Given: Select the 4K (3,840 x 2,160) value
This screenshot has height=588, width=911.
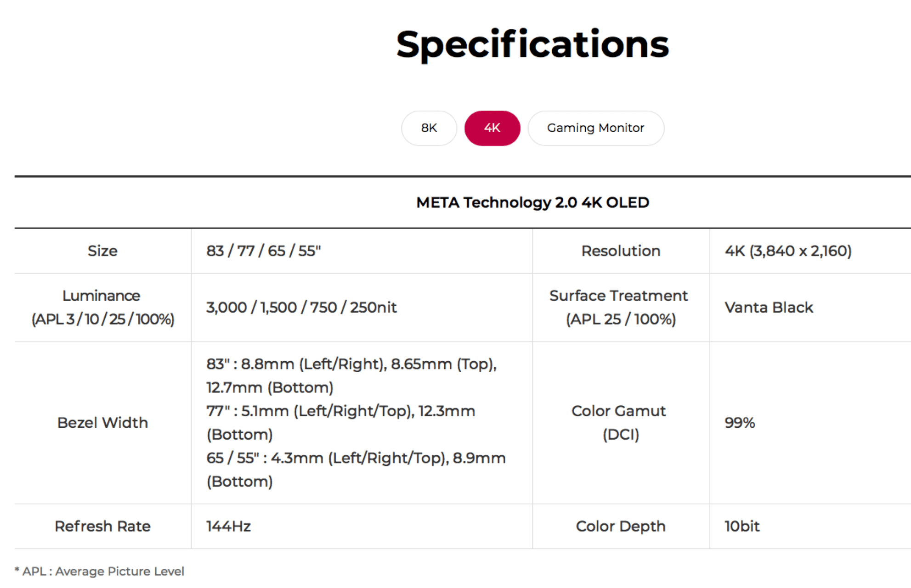Looking at the screenshot, I should pyautogui.click(x=788, y=251).
